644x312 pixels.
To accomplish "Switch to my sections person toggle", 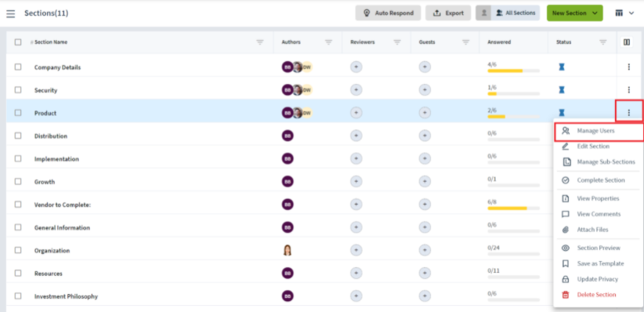I will (484, 13).
